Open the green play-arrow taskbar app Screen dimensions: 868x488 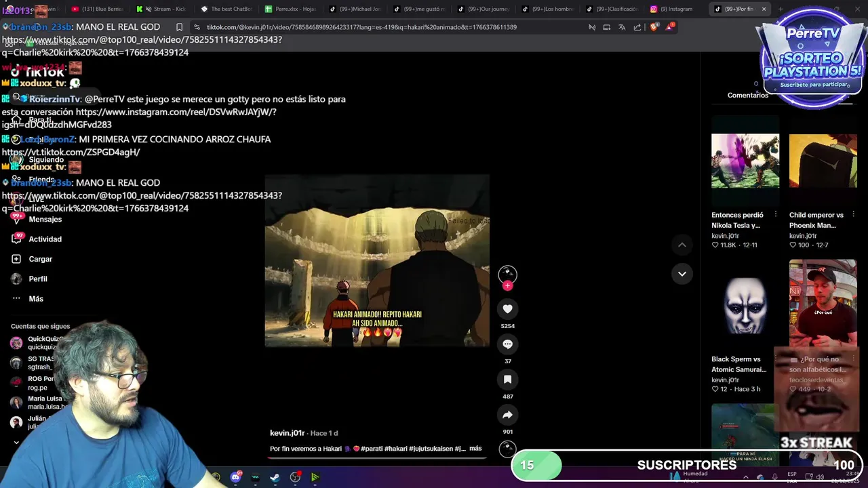[x=315, y=477]
